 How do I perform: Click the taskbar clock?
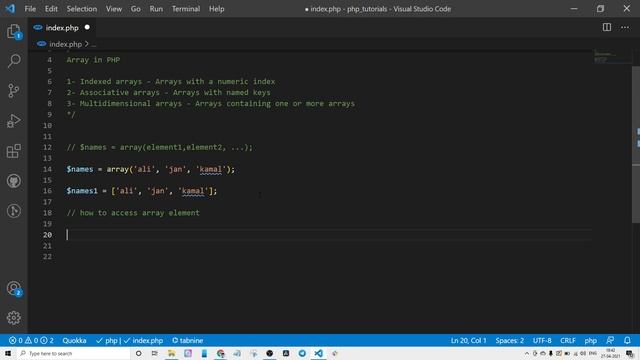(x=611, y=353)
